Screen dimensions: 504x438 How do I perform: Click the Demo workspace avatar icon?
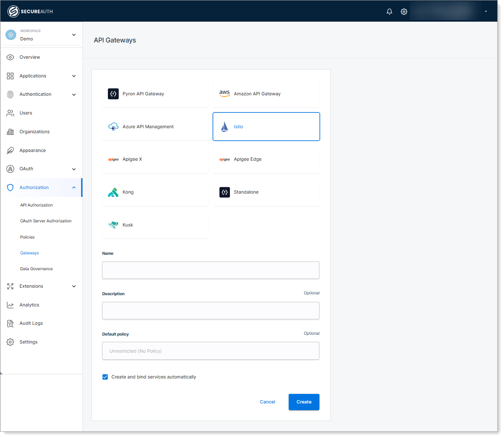coord(11,35)
